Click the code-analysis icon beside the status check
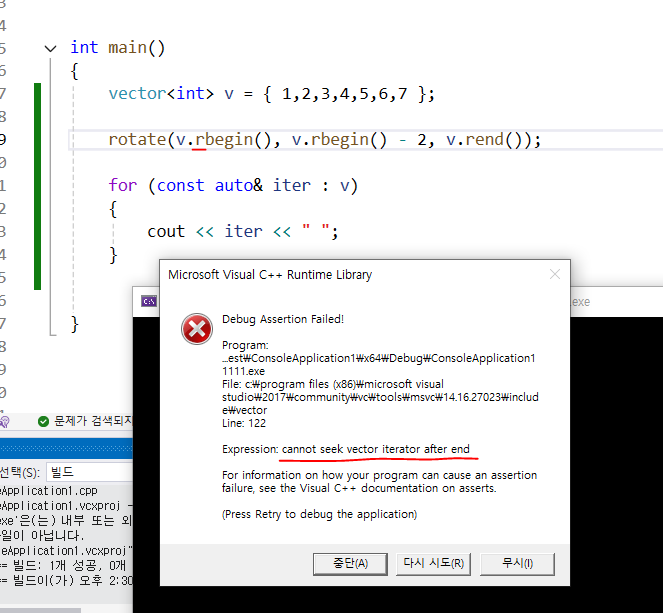 (x=4, y=421)
